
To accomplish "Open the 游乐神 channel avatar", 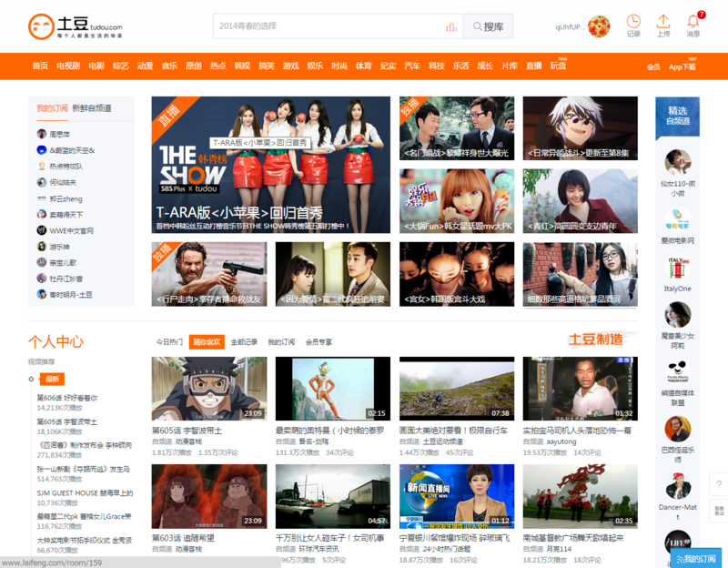I will tap(41, 247).
